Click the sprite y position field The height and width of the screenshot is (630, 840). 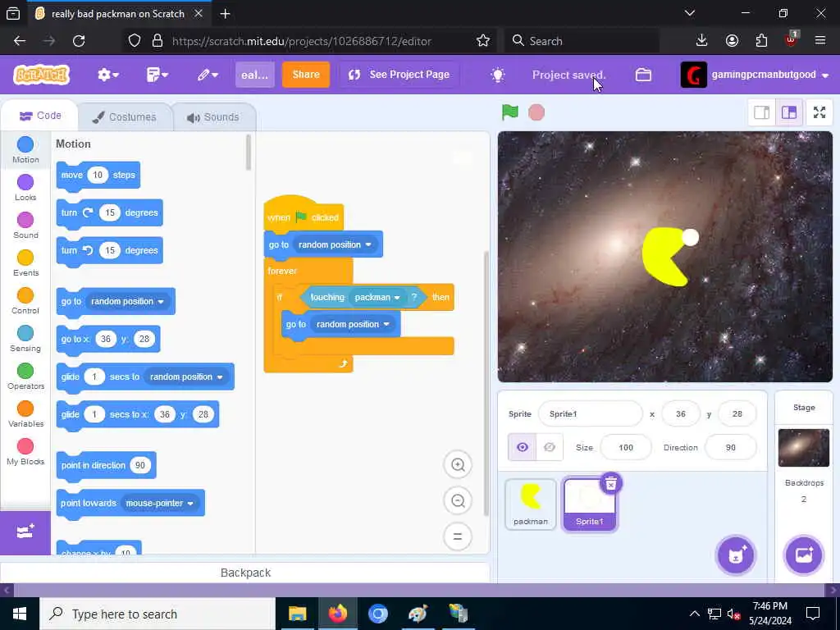pos(737,414)
